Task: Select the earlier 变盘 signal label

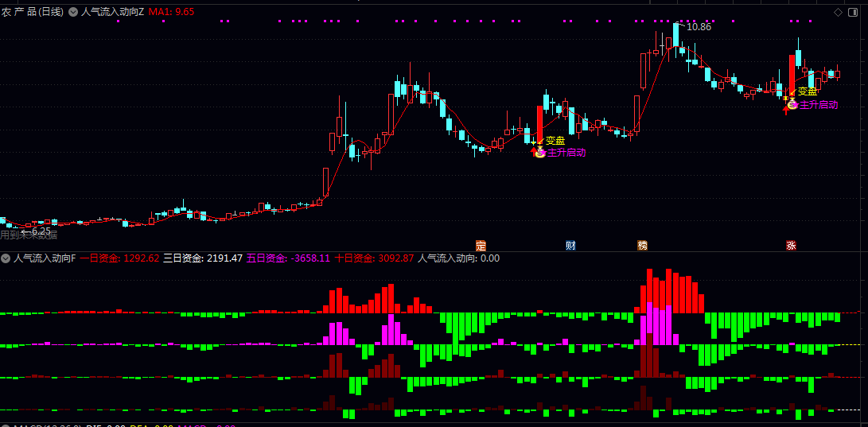Action: (x=555, y=141)
